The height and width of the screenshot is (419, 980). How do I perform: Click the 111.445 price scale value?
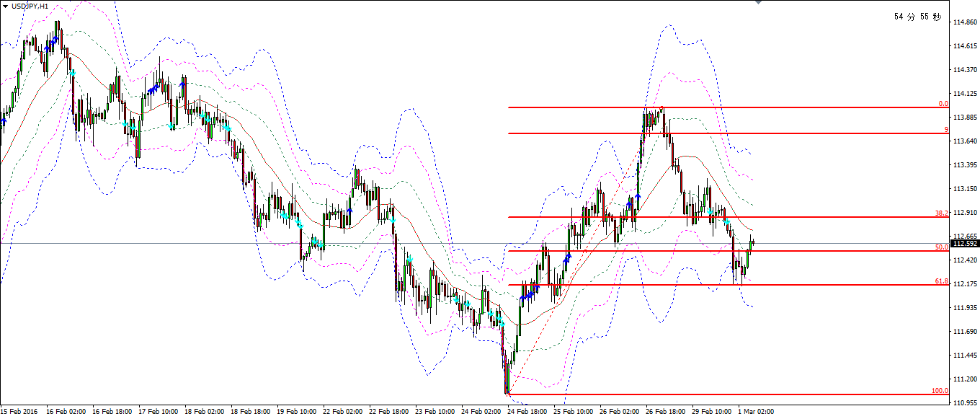click(x=965, y=356)
